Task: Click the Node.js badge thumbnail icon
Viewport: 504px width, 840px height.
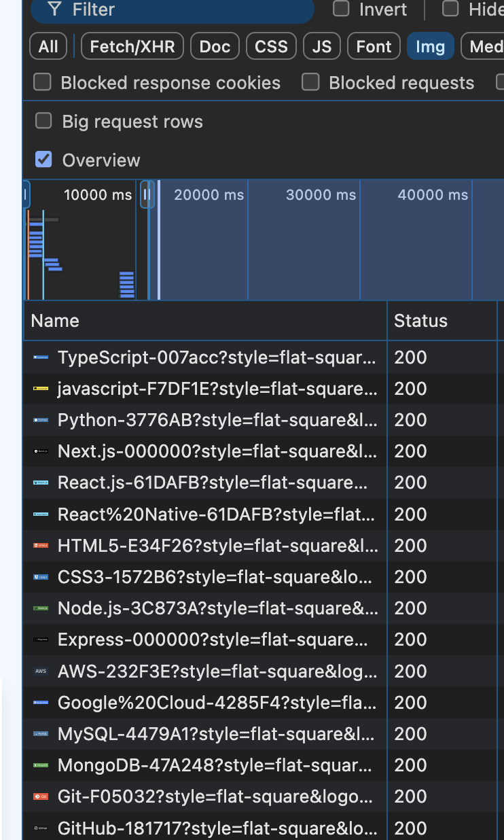Action: (x=41, y=608)
